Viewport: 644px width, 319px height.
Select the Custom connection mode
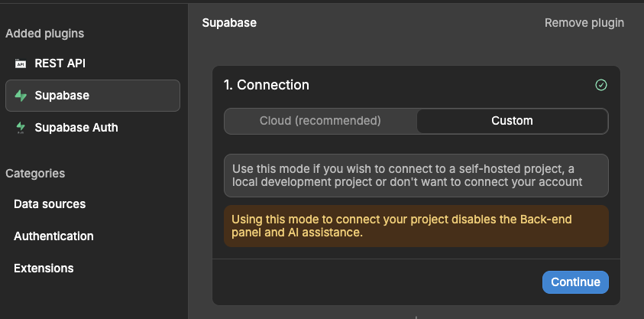[x=512, y=121]
